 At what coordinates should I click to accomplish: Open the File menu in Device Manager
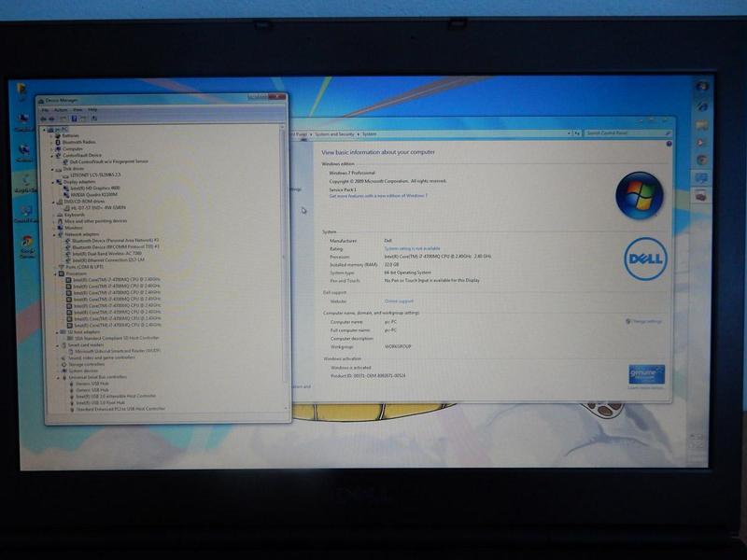45,109
